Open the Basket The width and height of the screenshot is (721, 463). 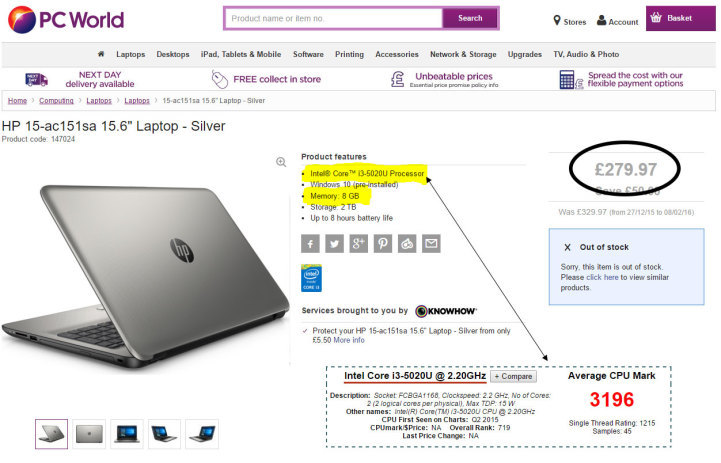pyautogui.click(x=681, y=18)
